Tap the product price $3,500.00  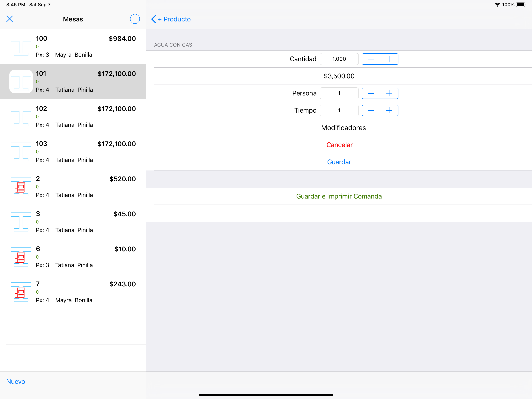coord(339,76)
